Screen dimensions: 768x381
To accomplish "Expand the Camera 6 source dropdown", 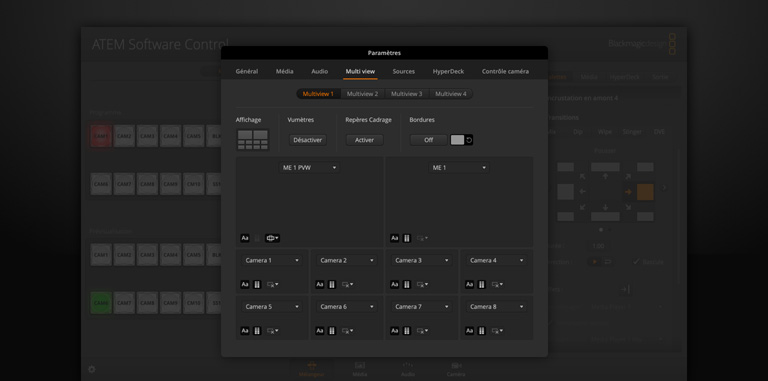I will 347,307.
